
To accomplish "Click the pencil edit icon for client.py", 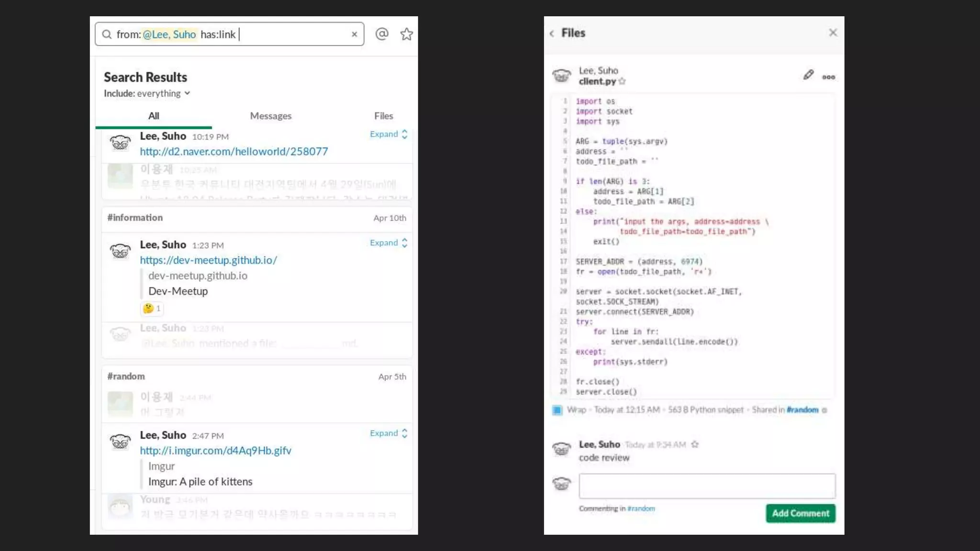I will pos(808,75).
